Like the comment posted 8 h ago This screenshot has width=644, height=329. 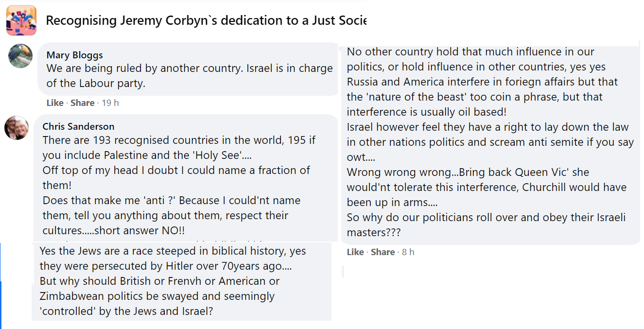tap(355, 252)
